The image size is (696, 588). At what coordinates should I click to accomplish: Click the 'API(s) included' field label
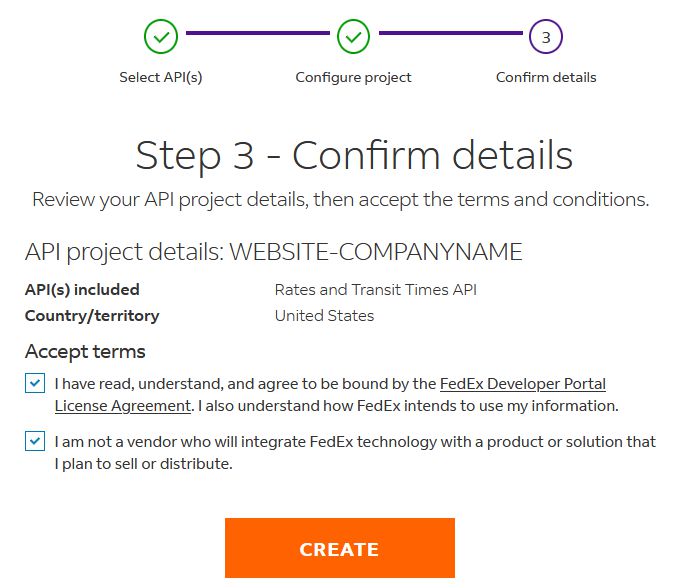tap(82, 290)
